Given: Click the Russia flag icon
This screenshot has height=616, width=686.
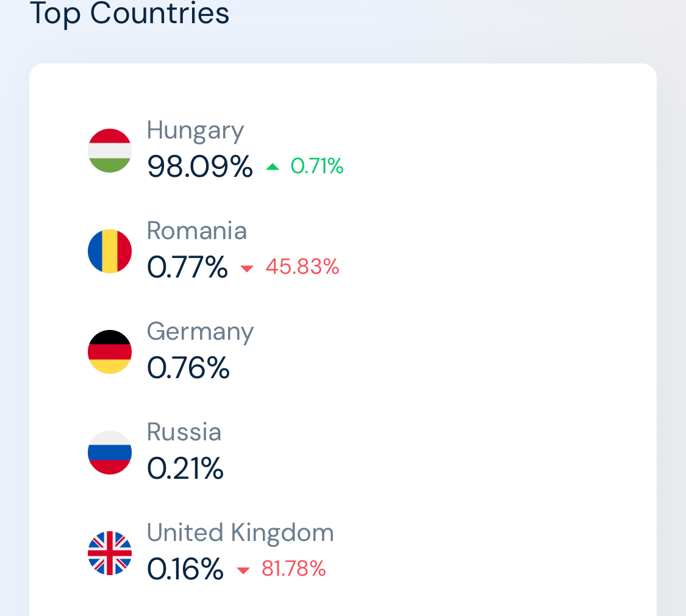Looking at the screenshot, I should pos(109,453).
